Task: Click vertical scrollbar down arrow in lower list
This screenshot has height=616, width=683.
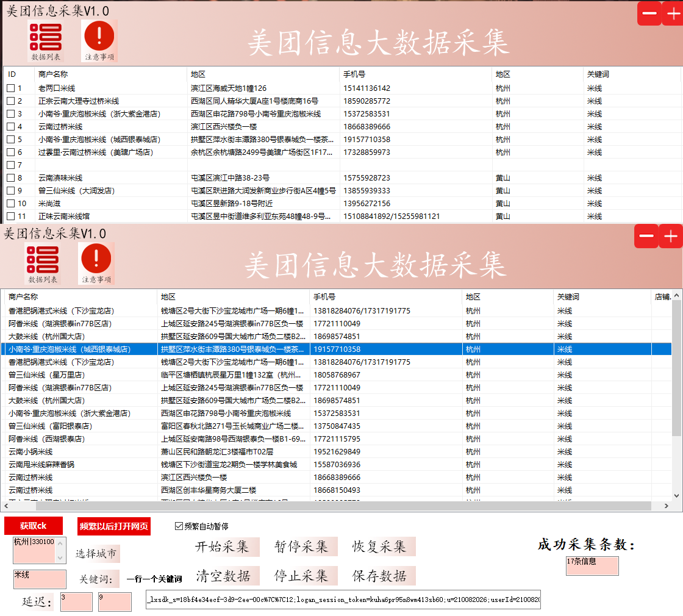Action: pyautogui.click(x=676, y=495)
